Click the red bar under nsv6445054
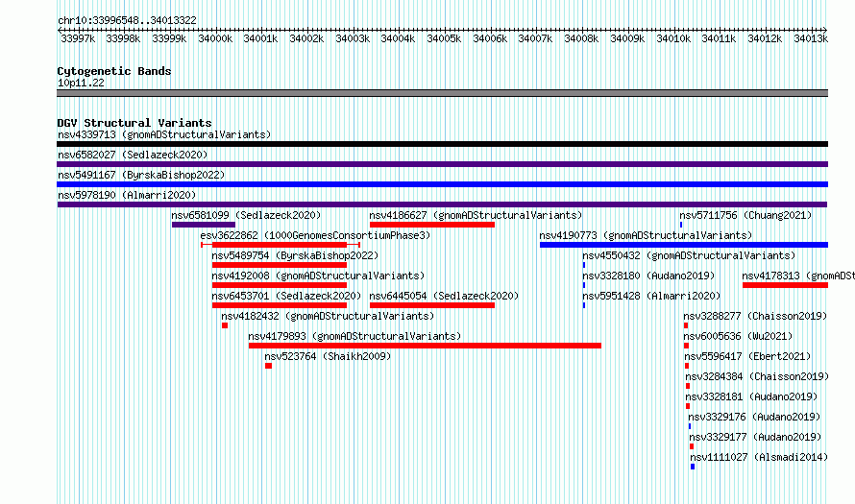Viewport: 855px width, 504px height. click(432, 305)
